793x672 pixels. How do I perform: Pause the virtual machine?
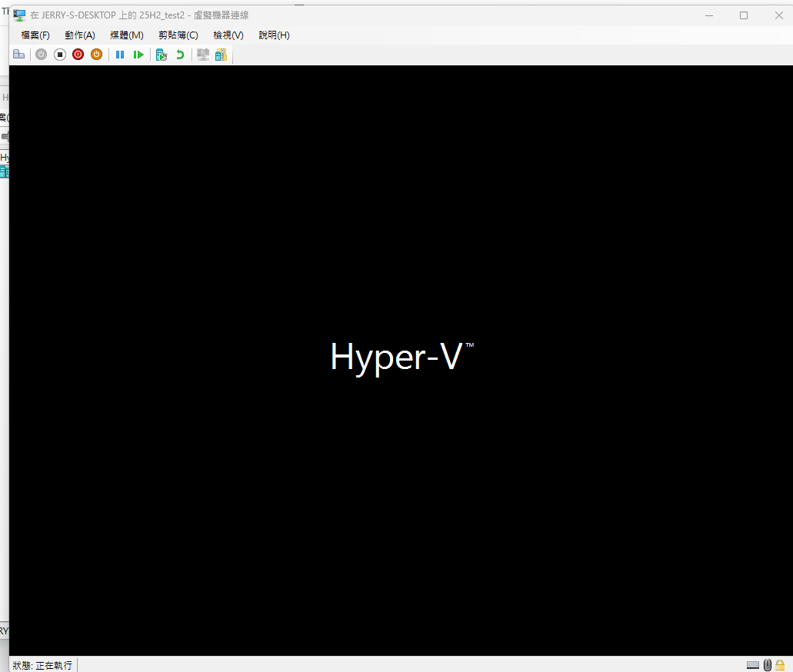(x=120, y=54)
